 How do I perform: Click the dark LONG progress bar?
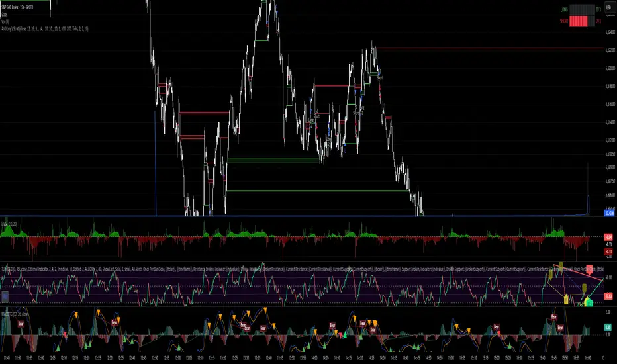click(582, 9)
